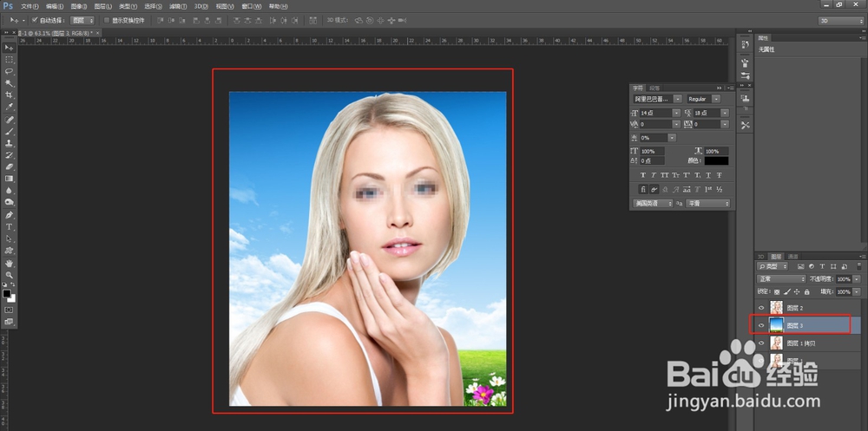Apply Faux Italic in Character panel
Screen dimensions: 868x431
pyautogui.click(x=654, y=175)
